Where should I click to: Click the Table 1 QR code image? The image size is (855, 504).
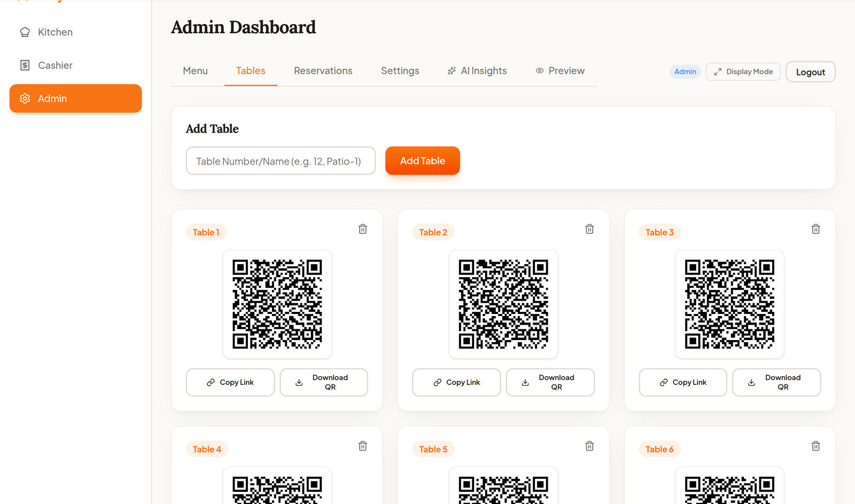tap(277, 304)
